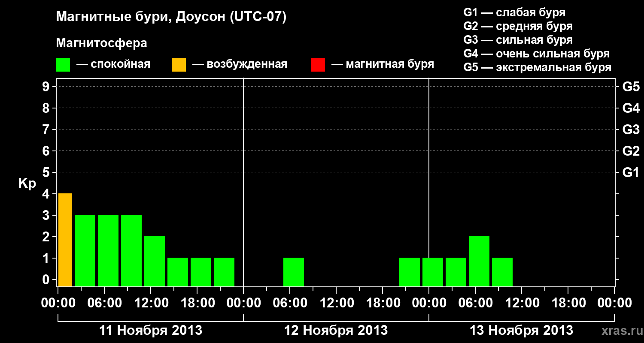Click the orange 'возбужденная' legend swatch
644x343 pixels.
click(x=179, y=65)
